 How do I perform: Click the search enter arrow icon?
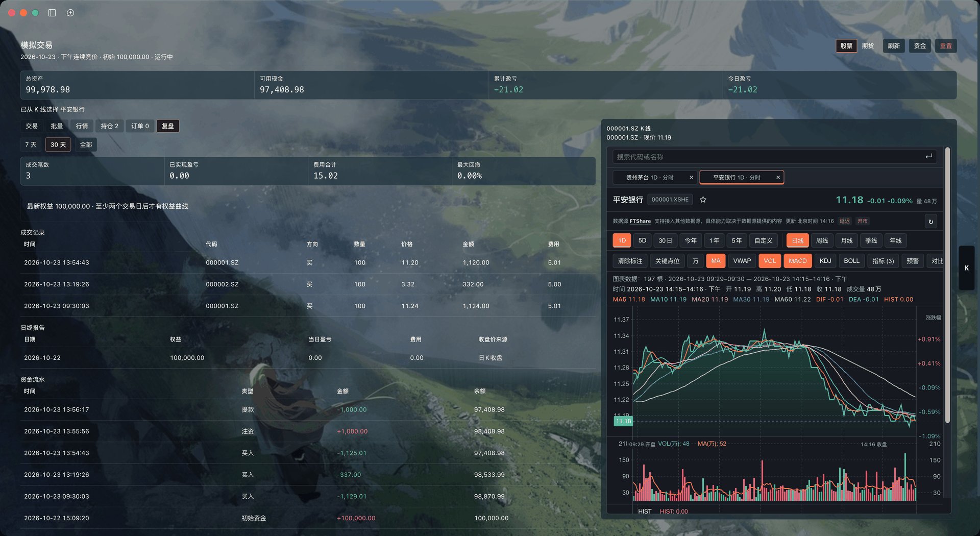[x=928, y=156]
